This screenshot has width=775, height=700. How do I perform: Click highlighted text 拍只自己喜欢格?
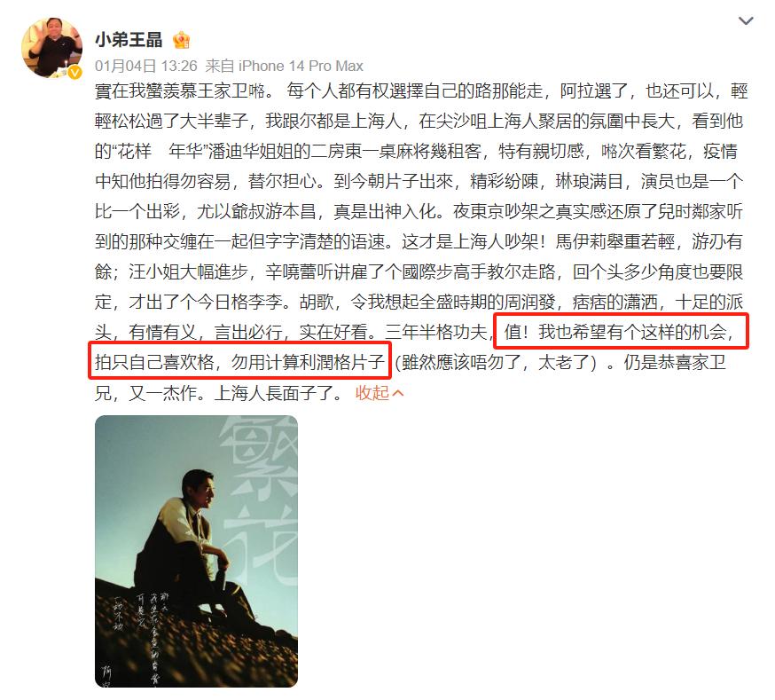coord(154,362)
